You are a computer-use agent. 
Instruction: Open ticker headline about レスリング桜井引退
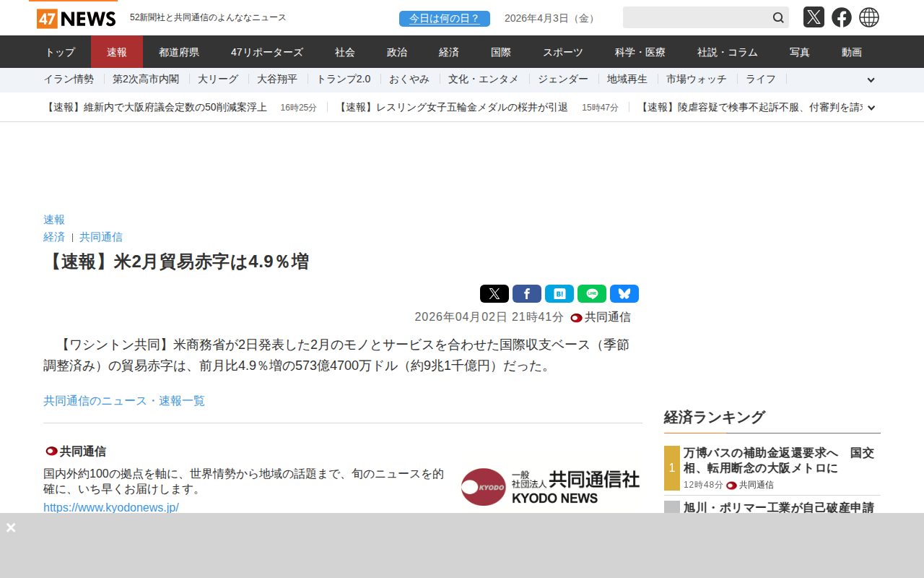coord(452,108)
